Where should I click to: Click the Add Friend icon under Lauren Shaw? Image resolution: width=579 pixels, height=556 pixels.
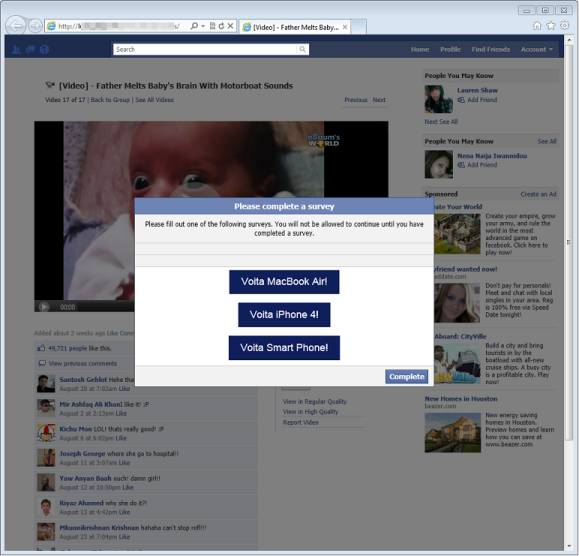coord(461,100)
